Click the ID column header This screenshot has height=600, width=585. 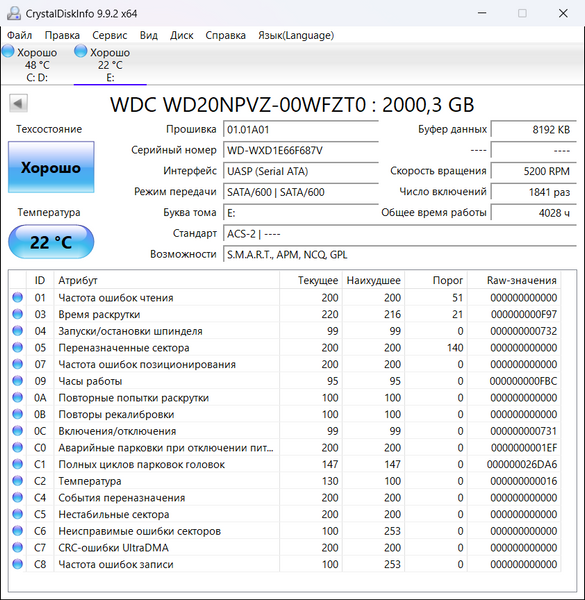click(x=40, y=280)
